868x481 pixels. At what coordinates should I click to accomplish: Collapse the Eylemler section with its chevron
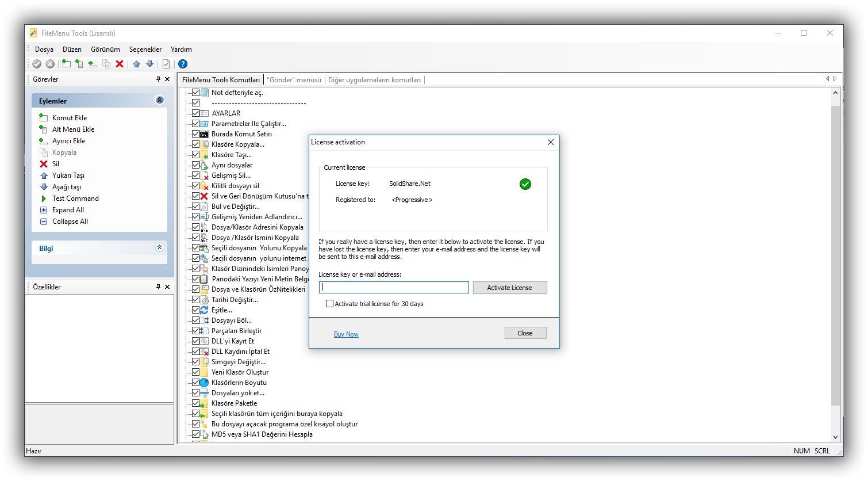[160, 100]
